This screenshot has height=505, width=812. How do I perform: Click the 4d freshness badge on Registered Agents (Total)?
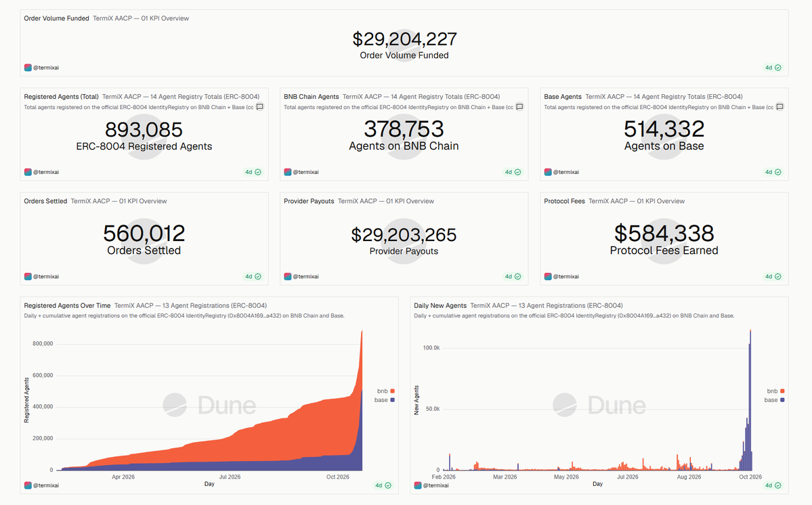tap(253, 173)
